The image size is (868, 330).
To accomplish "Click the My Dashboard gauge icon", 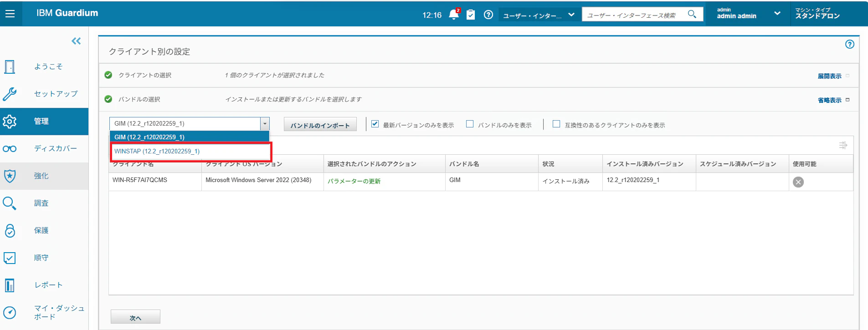I will click(x=10, y=312).
